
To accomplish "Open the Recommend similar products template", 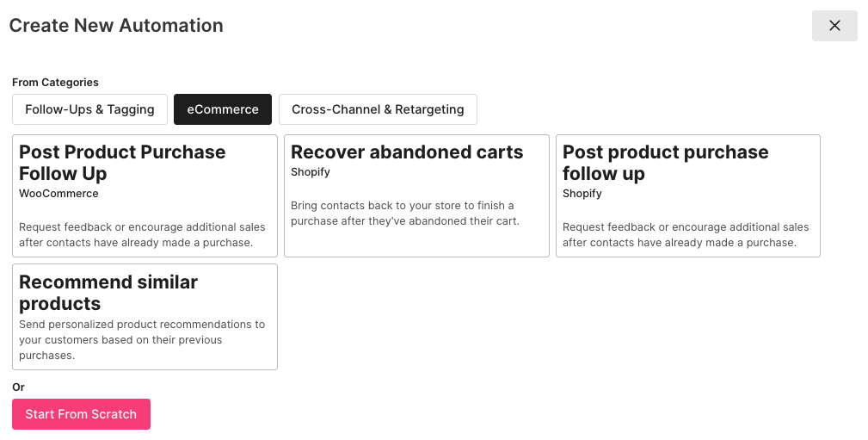I will [108, 293].
